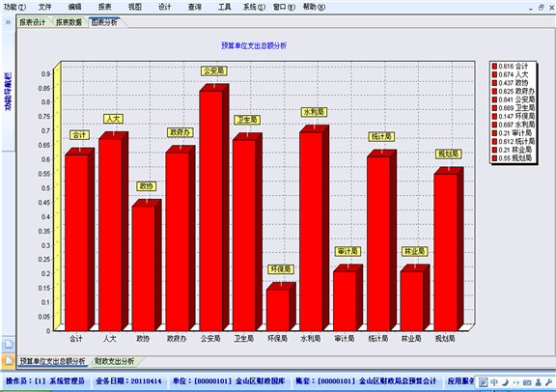
Task: Click the 功能导航栏 vertical sidebar label
Action: click(x=8, y=91)
